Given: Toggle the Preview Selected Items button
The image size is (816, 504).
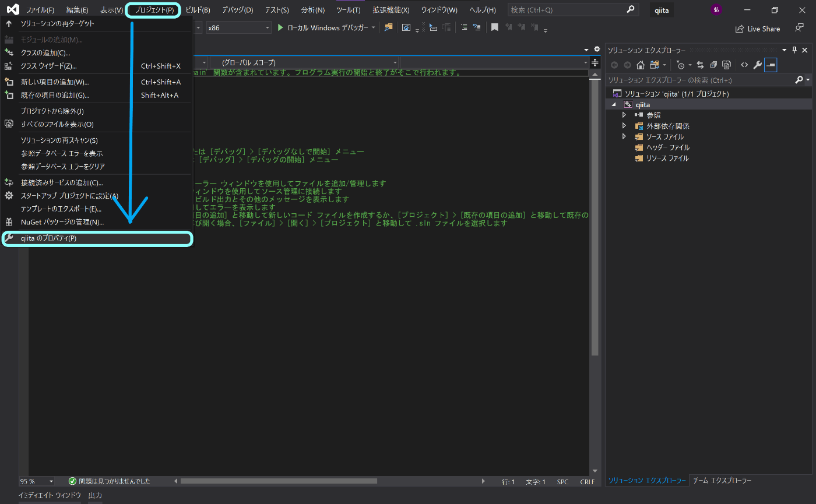Looking at the screenshot, I should pos(771,65).
